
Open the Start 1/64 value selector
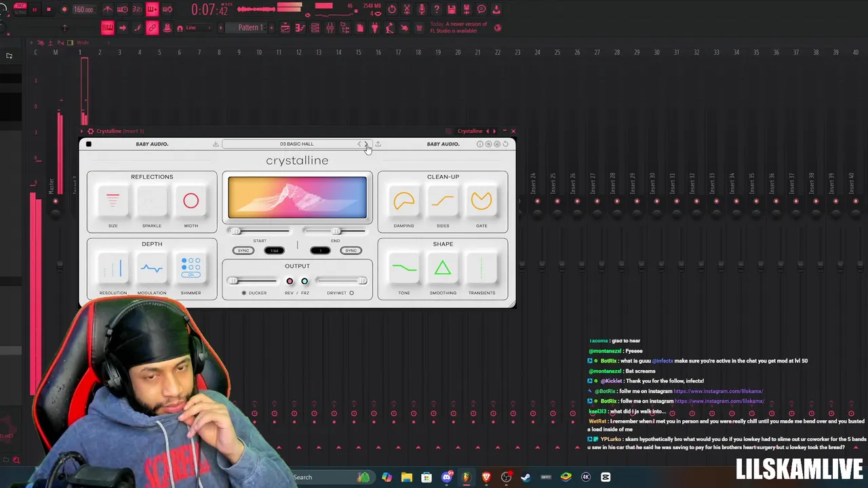(274, 251)
